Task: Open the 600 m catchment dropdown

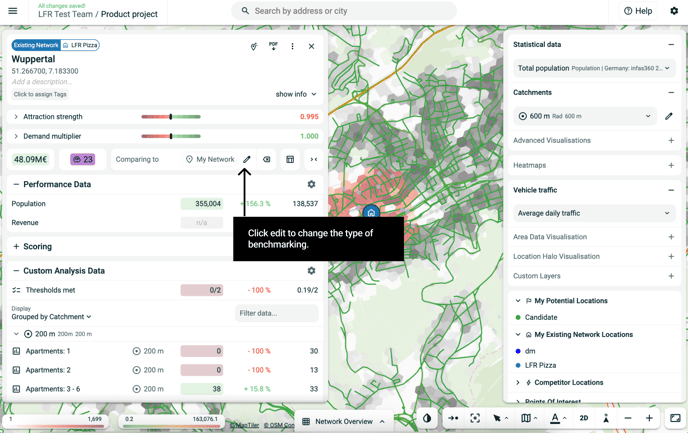Action: [x=585, y=116]
